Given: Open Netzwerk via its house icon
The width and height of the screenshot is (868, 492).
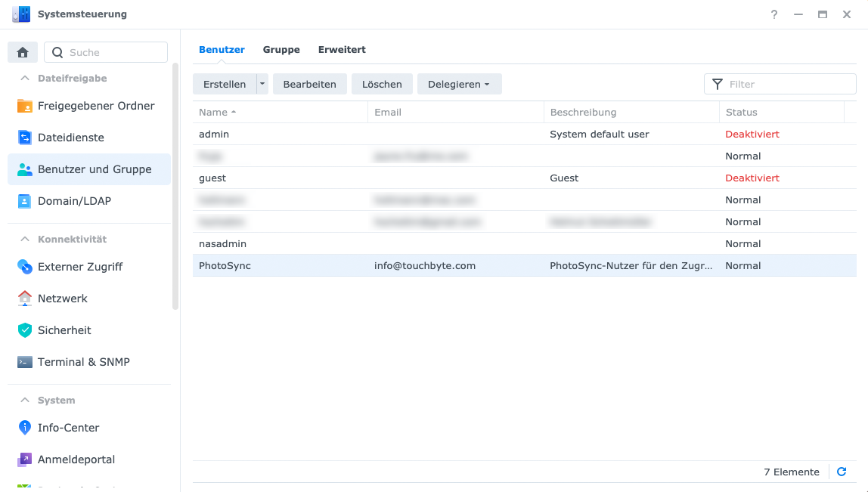Looking at the screenshot, I should 25,299.
